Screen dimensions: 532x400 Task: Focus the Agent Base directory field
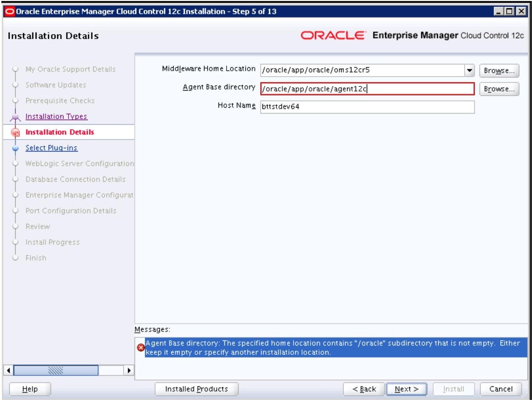(367, 89)
